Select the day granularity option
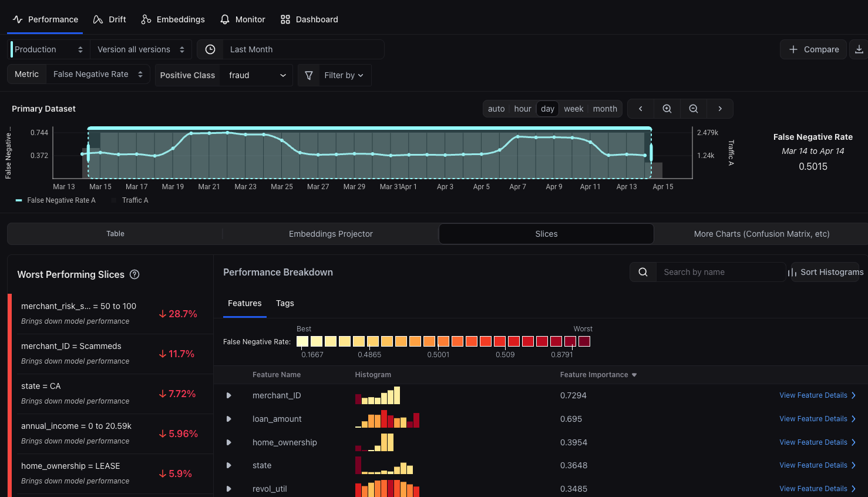Screen dimensions: 868x497 tap(547, 109)
